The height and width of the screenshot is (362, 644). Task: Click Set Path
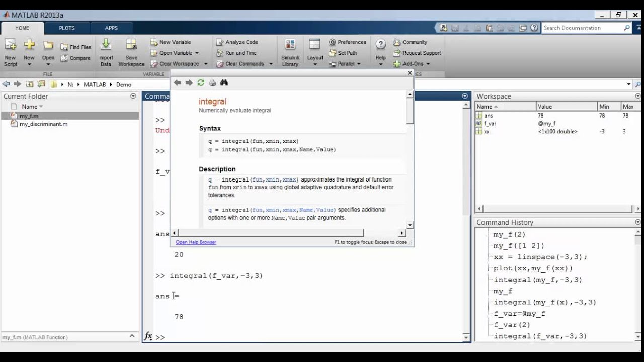point(343,53)
